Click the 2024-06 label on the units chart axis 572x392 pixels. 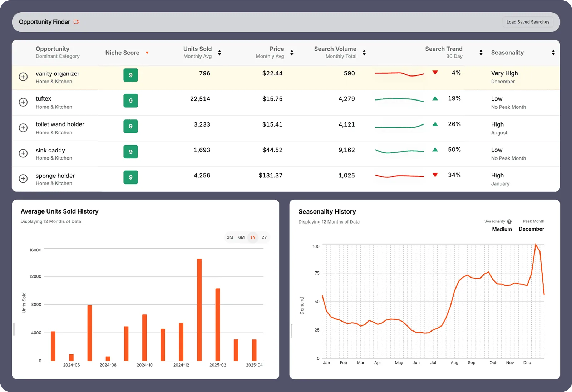click(x=71, y=365)
